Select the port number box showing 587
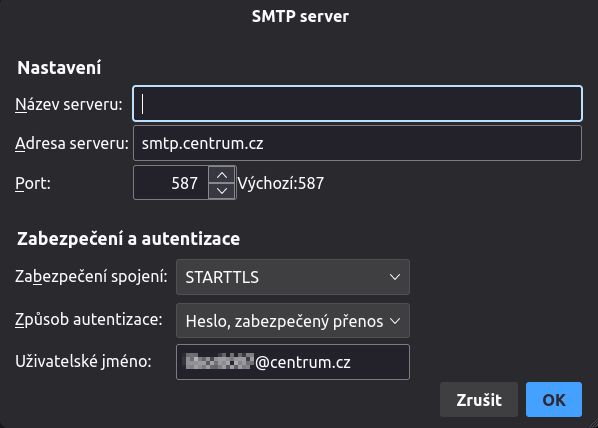 tap(171, 183)
